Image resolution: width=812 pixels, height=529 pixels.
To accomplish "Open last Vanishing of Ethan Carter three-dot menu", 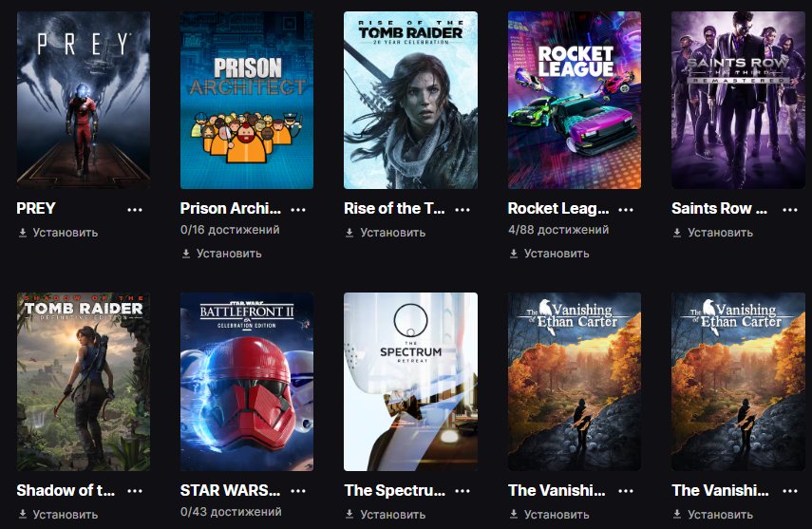I will (790, 491).
